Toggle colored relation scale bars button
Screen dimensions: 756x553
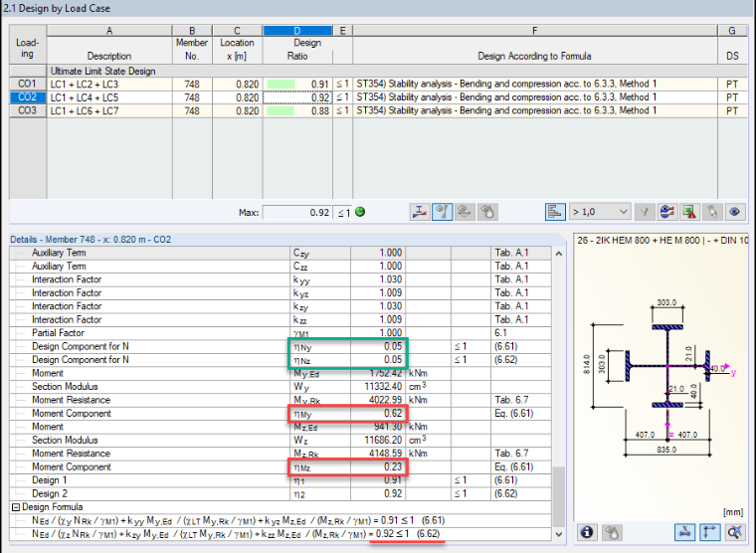(555, 212)
